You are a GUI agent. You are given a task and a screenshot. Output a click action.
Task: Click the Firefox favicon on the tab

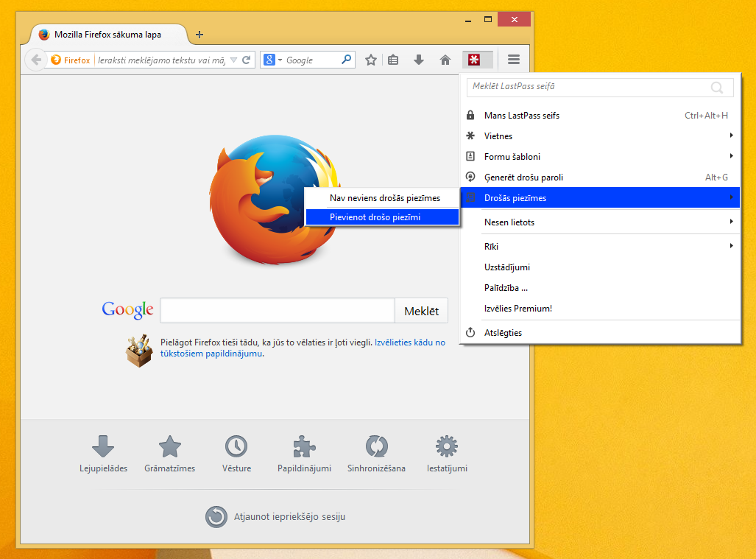tap(44, 35)
